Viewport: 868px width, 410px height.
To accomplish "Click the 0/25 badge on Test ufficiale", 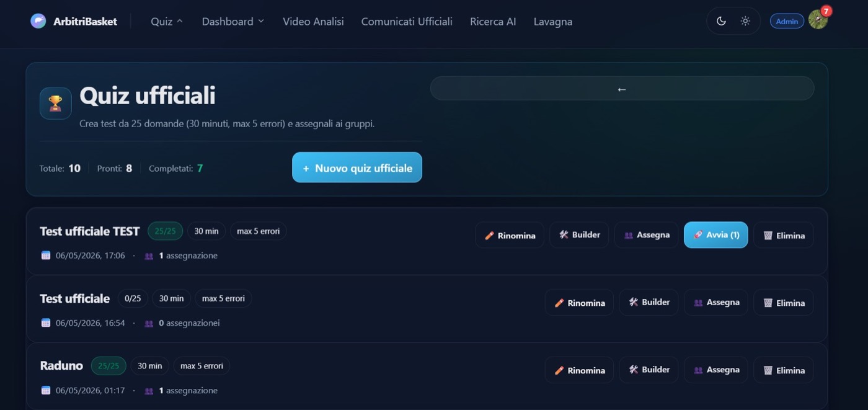I will point(133,298).
